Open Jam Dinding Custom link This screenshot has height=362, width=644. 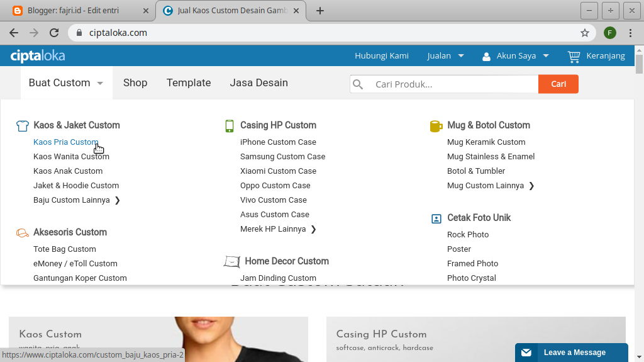[x=278, y=278]
